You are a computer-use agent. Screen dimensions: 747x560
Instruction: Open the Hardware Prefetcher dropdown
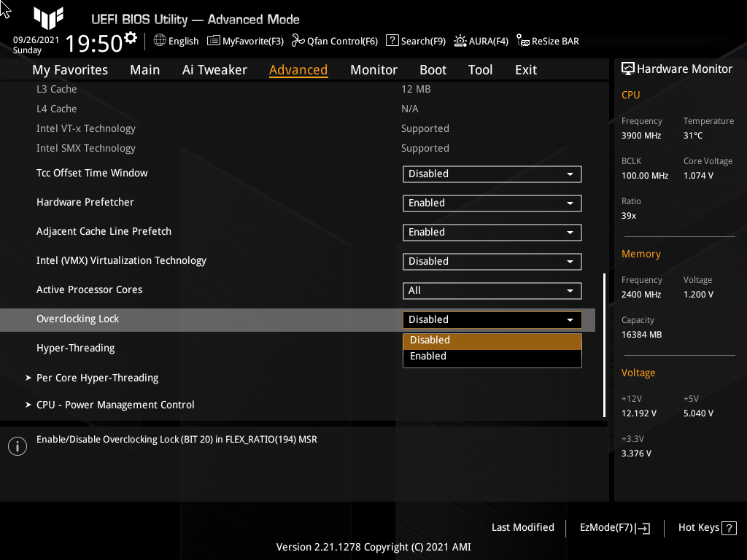(492, 203)
